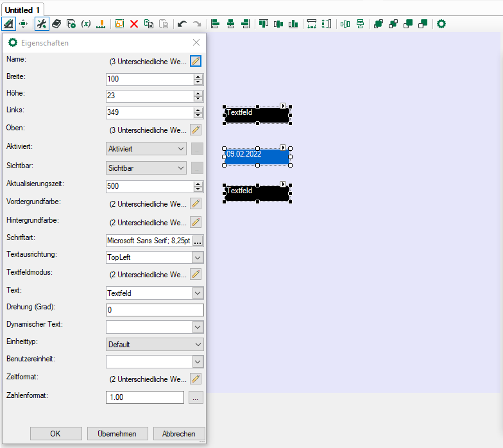The image size is (503, 448).
Task: Click the red delete X toolbar icon
Action: point(134,24)
